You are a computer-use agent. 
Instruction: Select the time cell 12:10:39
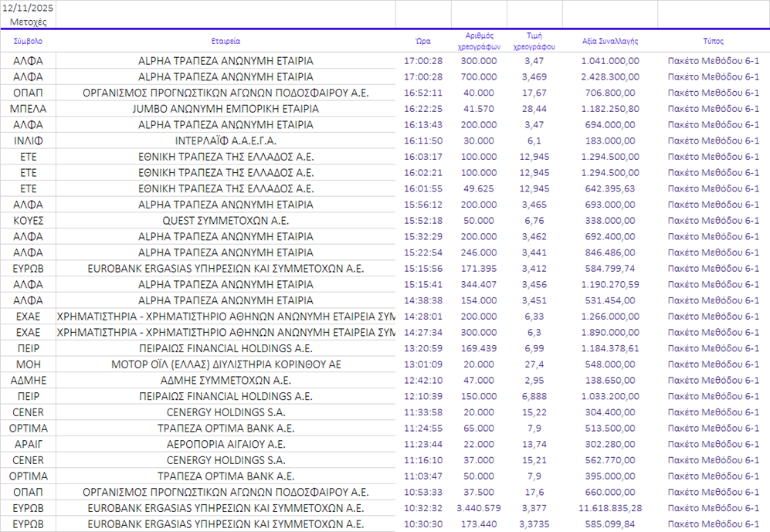click(x=422, y=396)
